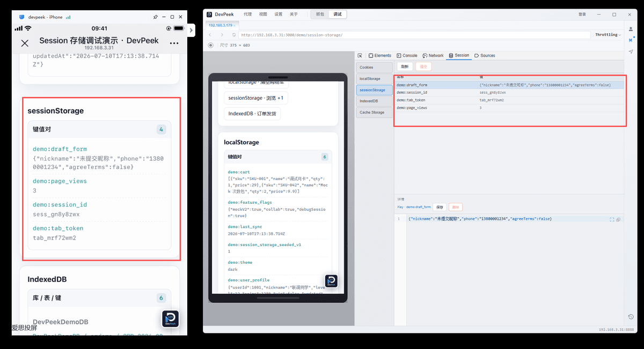Click the DevPeek logo in title bar
Viewport: 644px width, 349px height.
coord(210,14)
